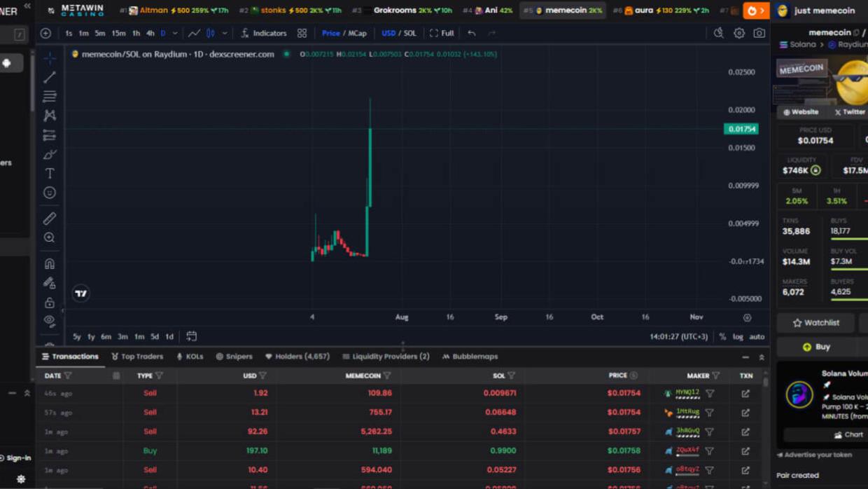This screenshot has width=868, height=489.
Task: Expand the timeframe dropdown arrow
Action: coord(175,33)
